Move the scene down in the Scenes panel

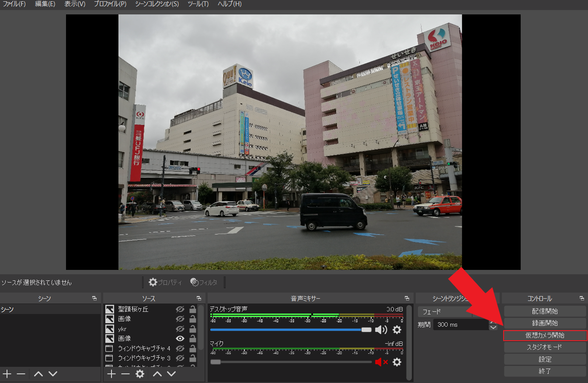[52, 374]
